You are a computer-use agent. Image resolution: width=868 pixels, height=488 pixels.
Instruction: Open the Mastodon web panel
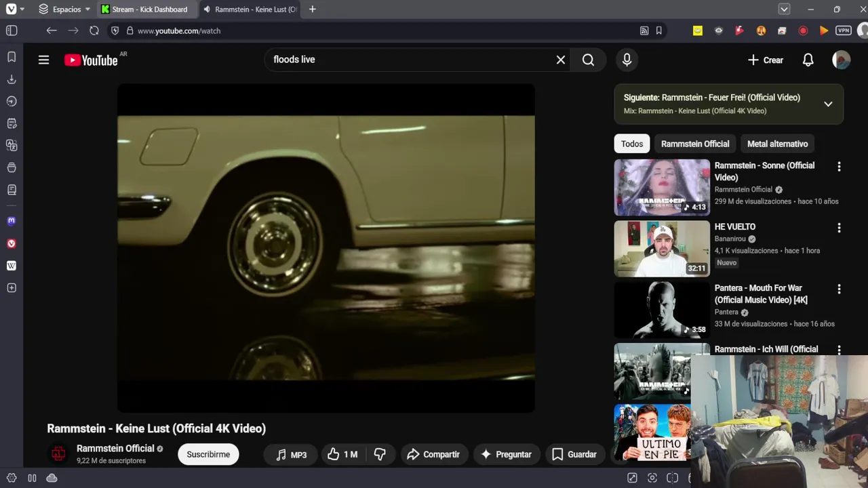pos(12,221)
